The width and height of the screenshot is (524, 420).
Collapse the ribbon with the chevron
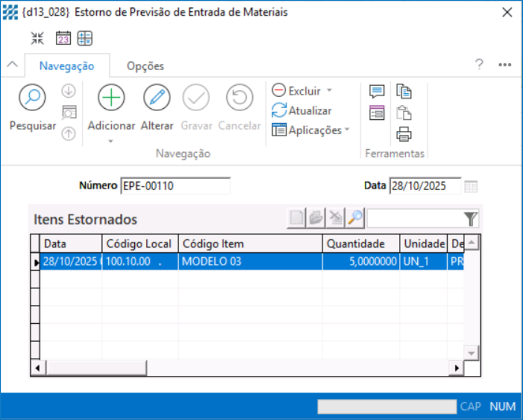point(11,65)
